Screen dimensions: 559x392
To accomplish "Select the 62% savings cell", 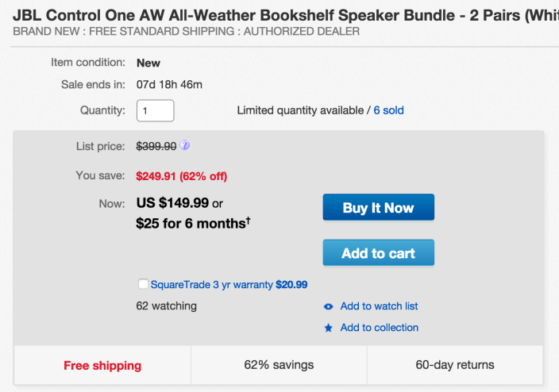I will click(x=279, y=365).
